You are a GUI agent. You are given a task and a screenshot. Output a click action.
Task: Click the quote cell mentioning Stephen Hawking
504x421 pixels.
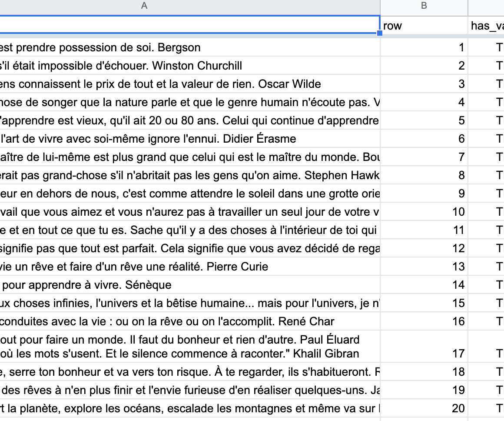(x=190, y=175)
